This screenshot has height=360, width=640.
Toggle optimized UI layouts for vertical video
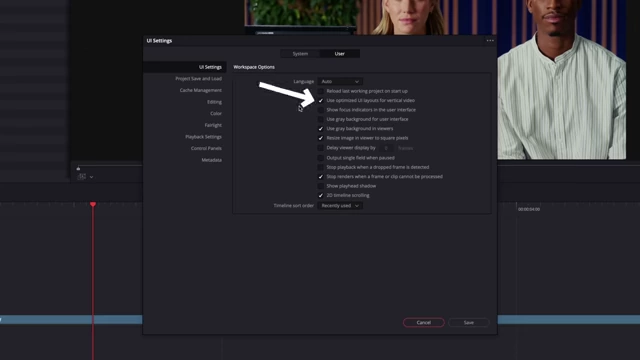[x=321, y=100]
